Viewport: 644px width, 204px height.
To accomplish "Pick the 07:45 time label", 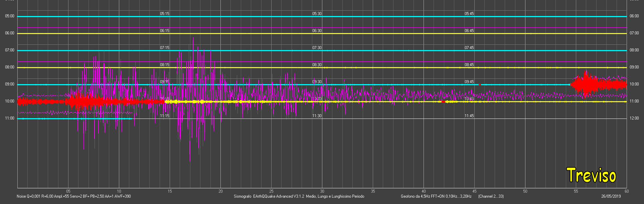I will coord(469,48).
